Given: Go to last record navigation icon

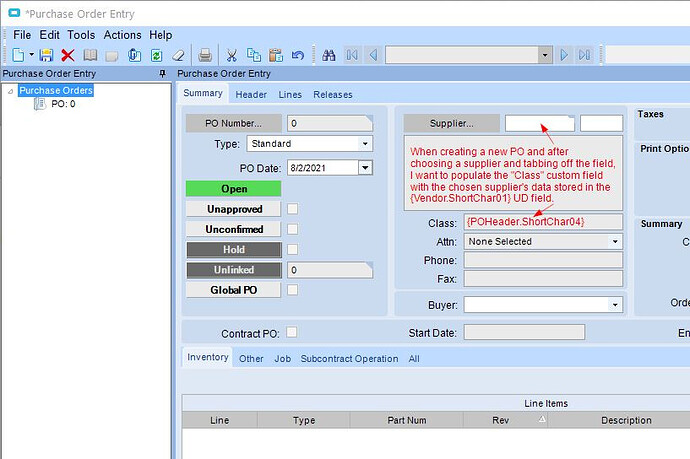Looking at the screenshot, I should (x=585, y=55).
